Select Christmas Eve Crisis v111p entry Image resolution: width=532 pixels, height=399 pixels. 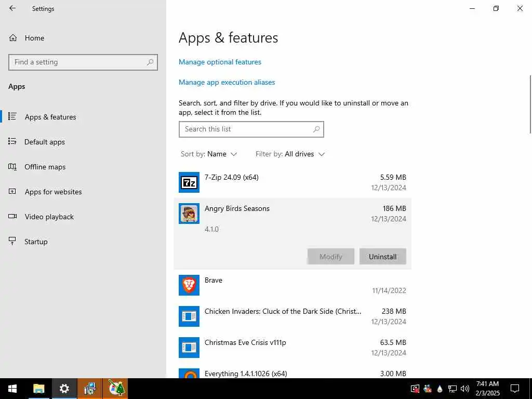245,343
